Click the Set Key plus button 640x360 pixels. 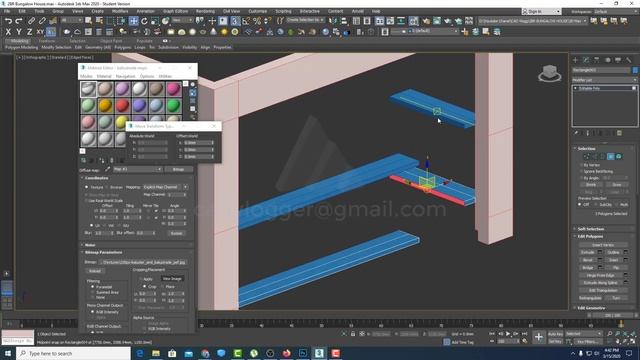click(539, 337)
